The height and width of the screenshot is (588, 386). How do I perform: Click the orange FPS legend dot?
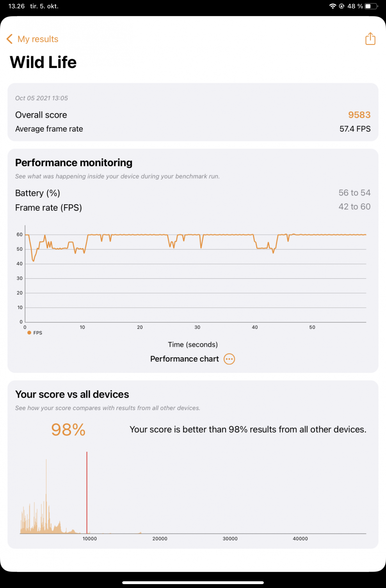point(29,333)
